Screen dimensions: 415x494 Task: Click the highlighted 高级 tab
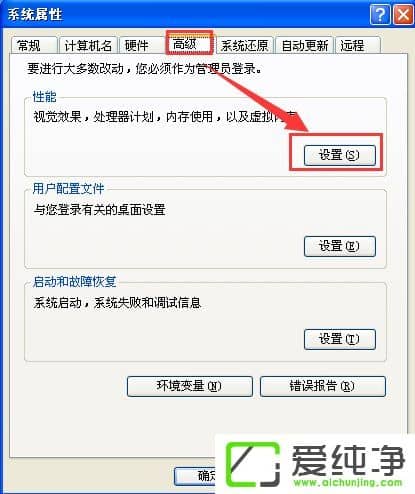pyautogui.click(x=189, y=43)
